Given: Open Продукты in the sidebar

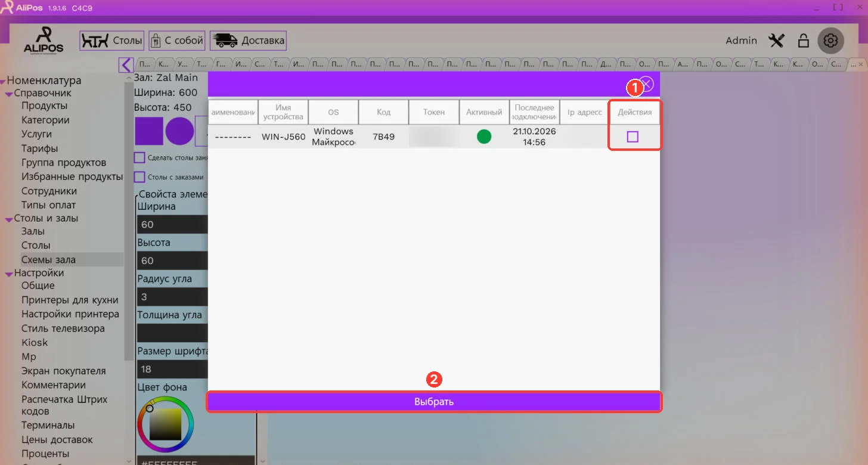Looking at the screenshot, I should [x=45, y=106].
